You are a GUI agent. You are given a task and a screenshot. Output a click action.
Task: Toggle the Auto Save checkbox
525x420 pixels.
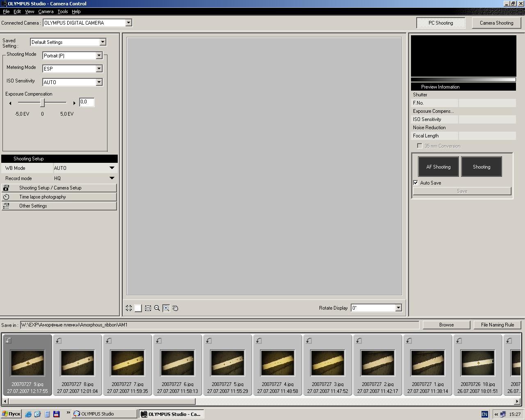(x=415, y=183)
